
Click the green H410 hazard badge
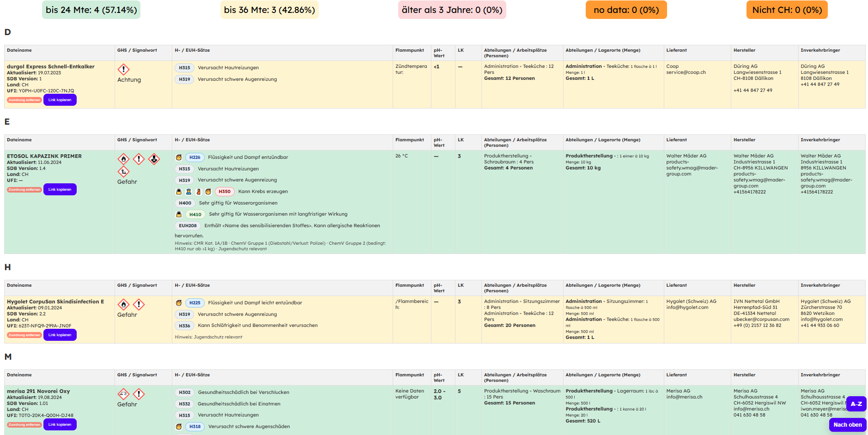pos(195,214)
